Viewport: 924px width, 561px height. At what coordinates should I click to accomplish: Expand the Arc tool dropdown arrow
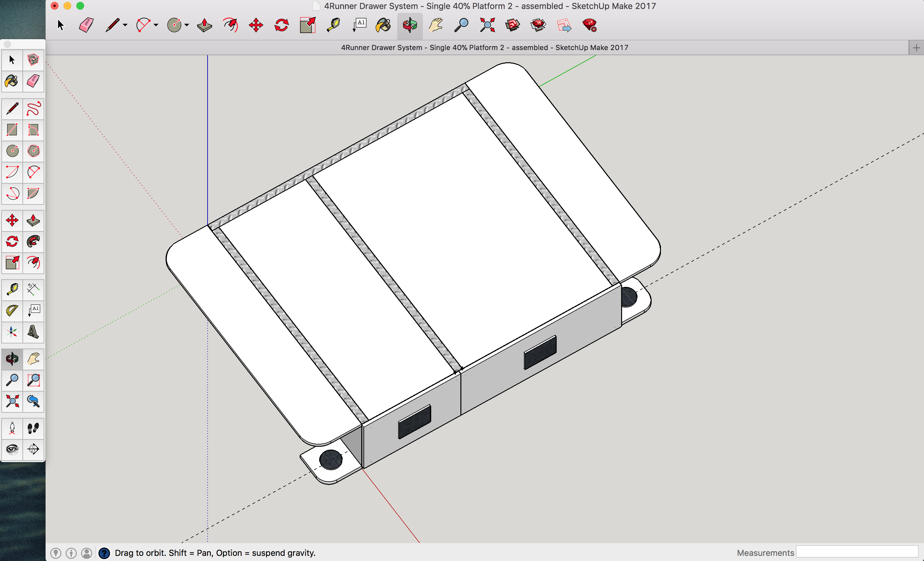[156, 25]
